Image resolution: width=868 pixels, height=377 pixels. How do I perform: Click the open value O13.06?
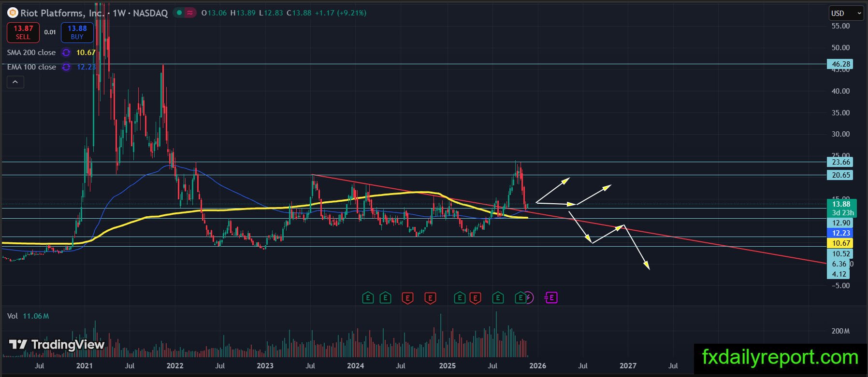[x=214, y=13]
